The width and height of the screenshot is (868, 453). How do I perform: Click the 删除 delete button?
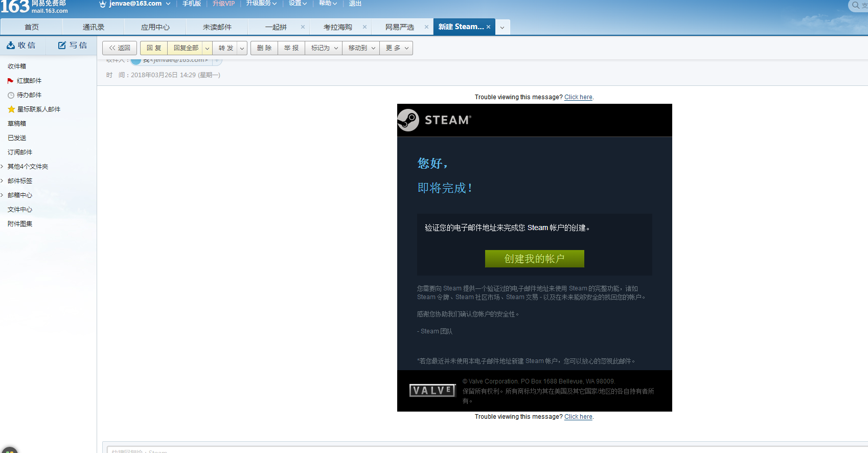264,48
